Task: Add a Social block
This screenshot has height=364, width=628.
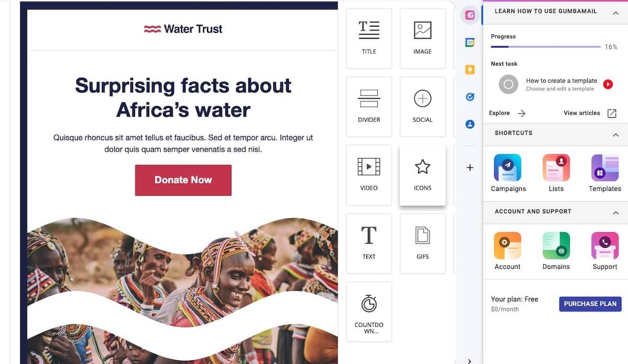Action: click(x=422, y=107)
